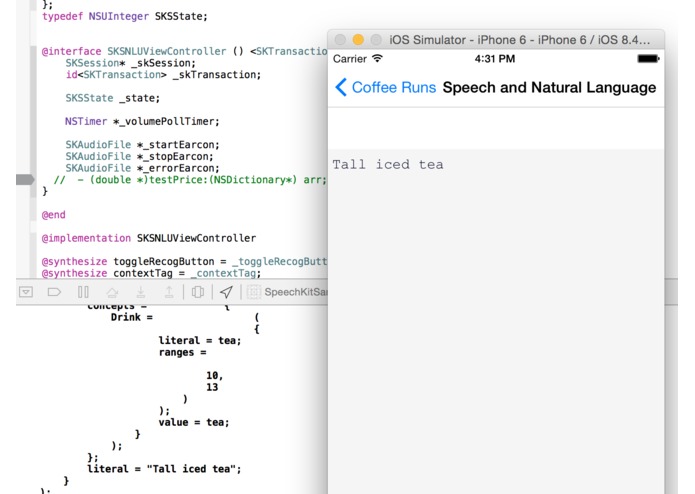The height and width of the screenshot is (494, 695).
Task: Click 'literal = "Tall iced tea";' in console
Action: [x=164, y=469]
